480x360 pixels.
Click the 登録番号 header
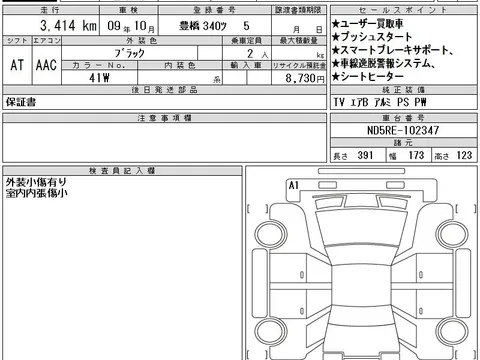[214, 10]
